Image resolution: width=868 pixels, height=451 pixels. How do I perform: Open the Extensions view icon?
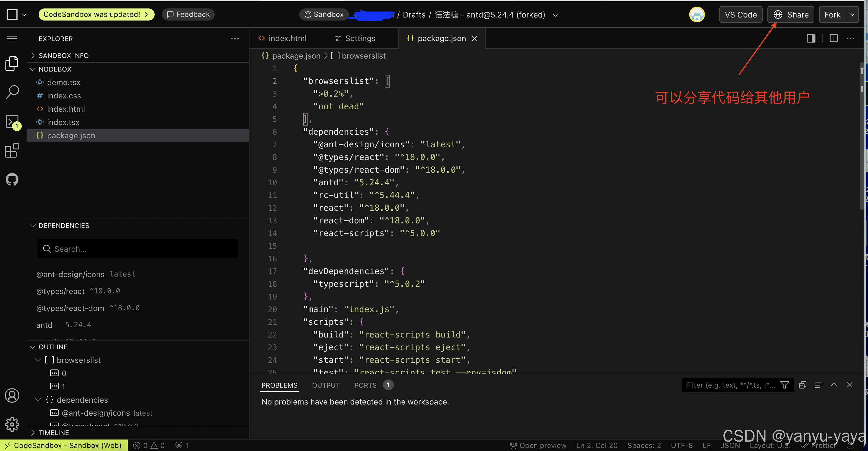(x=12, y=151)
